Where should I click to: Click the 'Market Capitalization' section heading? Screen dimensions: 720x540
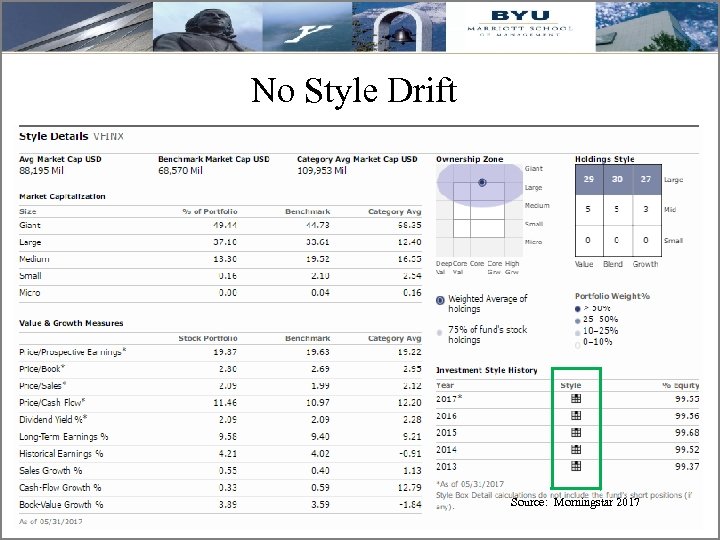point(62,197)
